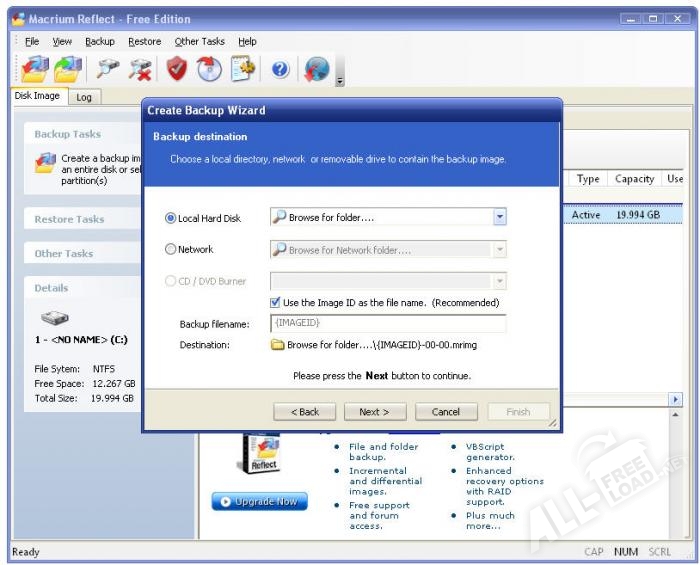Expand the Backup Tasks panel header
This screenshot has width=700, height=565.
click(x=83, y=134)
